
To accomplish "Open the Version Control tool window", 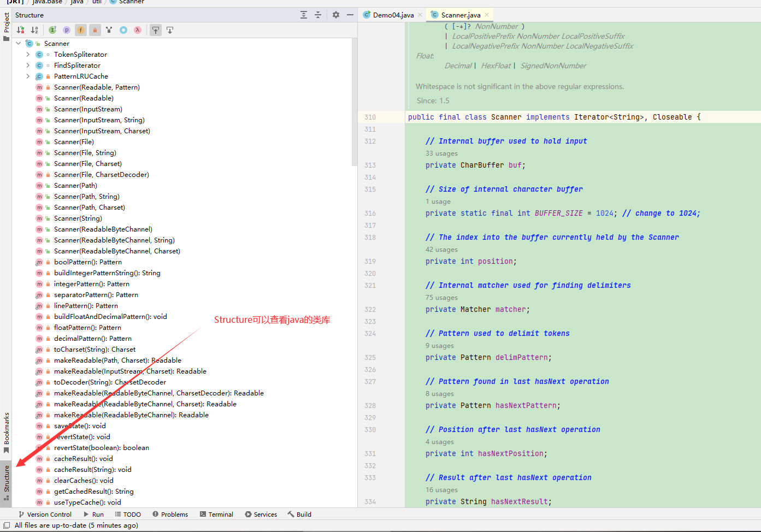I will pyautogui.click(x=45, y=514).
